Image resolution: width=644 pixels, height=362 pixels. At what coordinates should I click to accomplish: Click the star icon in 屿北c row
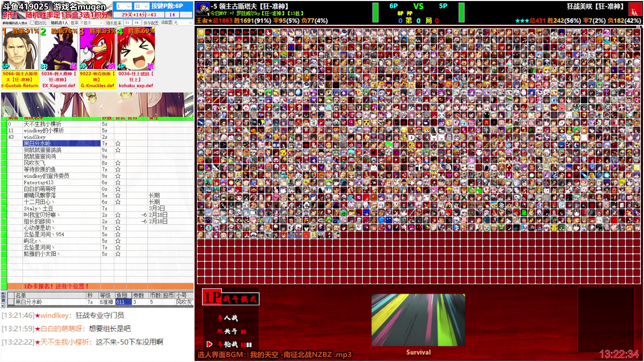(x=118, y=241)
